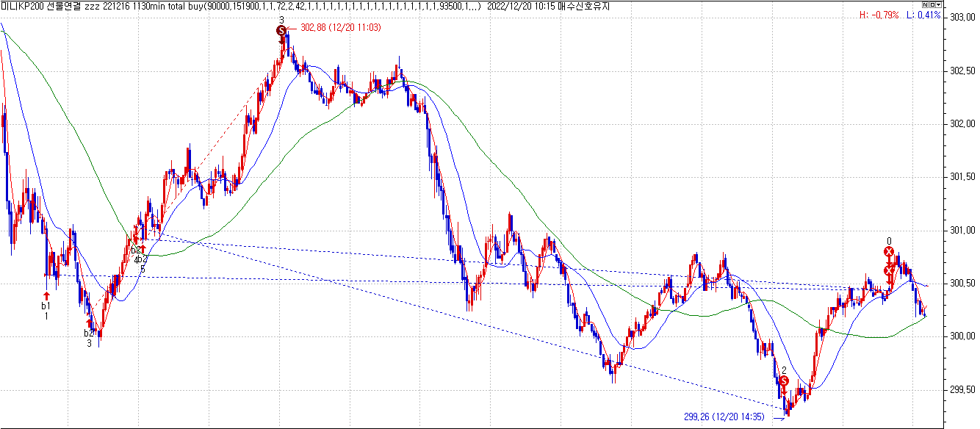
Task: Open the chart options dropdown arrow
Action: (938, 4)
